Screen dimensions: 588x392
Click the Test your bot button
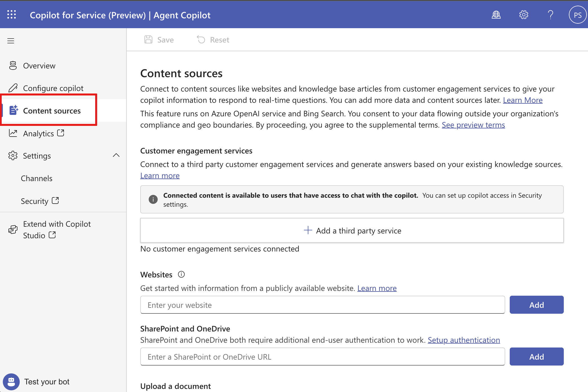click(x=36, y=382)
